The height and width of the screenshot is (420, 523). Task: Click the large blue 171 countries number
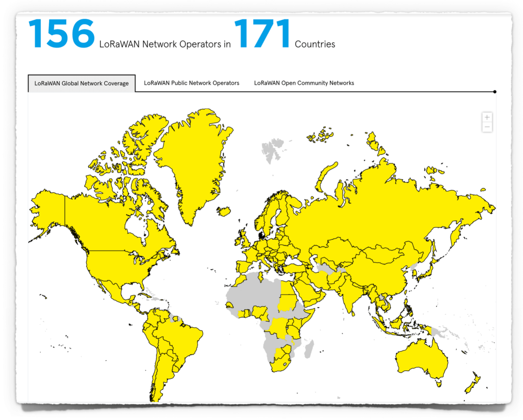(x=262, y=34)
